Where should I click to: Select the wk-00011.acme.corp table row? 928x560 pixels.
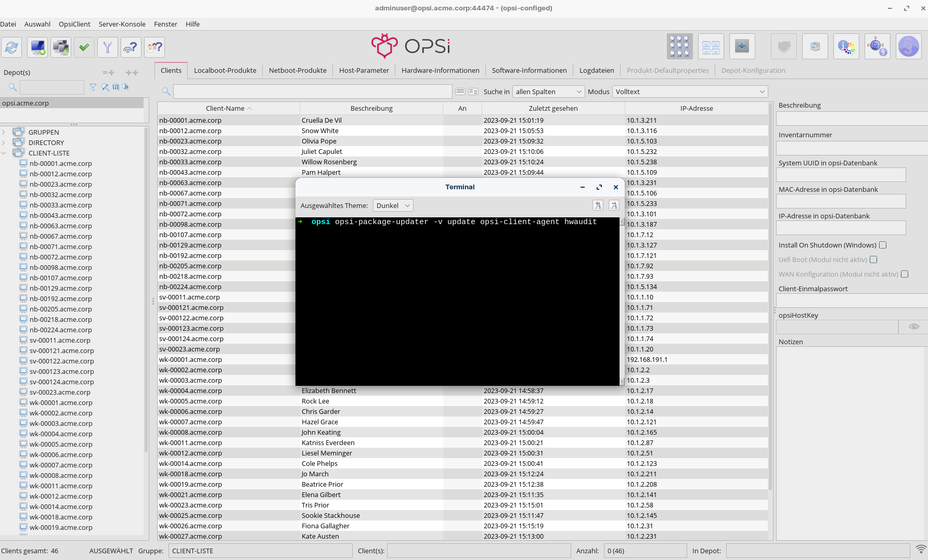[462, 442]
